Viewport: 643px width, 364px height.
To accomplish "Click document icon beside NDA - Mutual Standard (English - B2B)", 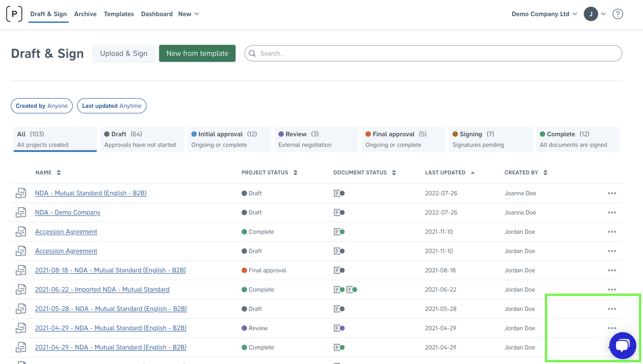I will point(21,193).
